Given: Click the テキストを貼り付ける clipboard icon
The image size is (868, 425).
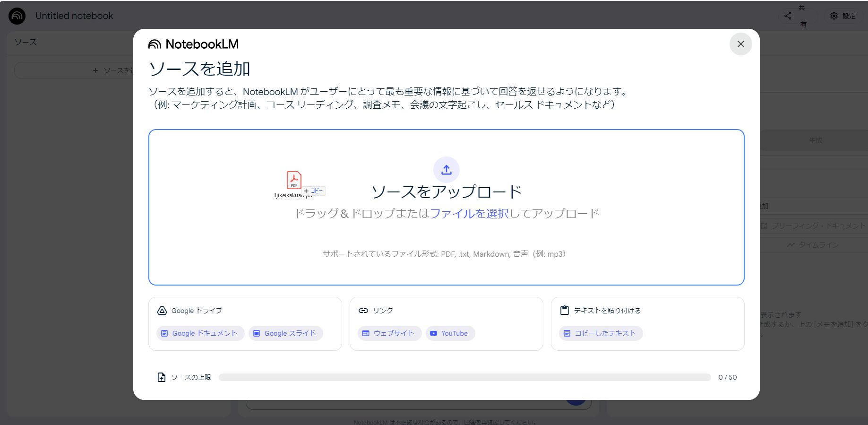Looking at the screenshot, I should click(564, 311).
